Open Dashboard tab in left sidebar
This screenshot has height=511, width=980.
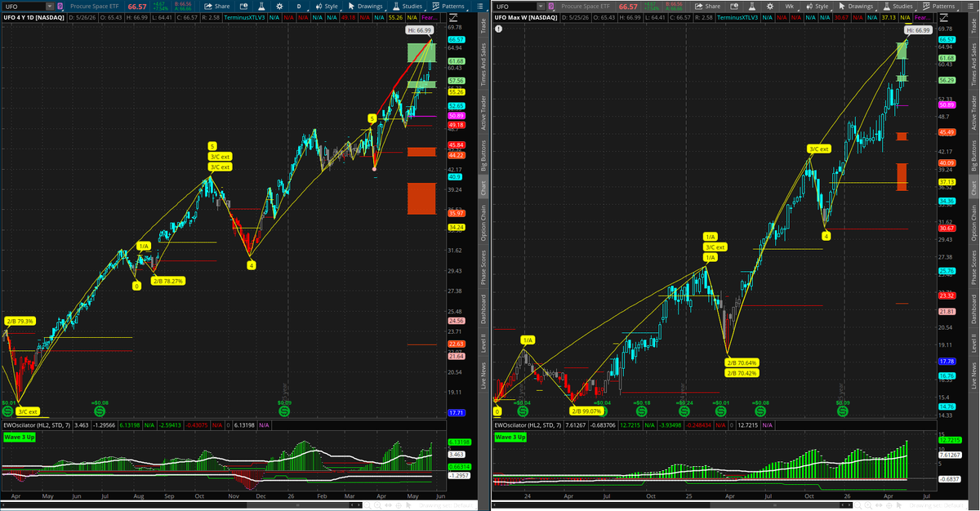point(483,311)
